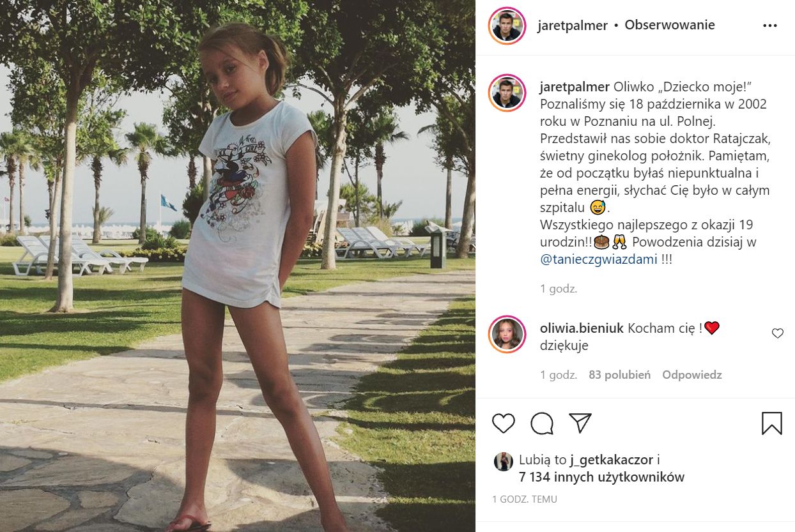The height and width of the screenshot is (532, 795).
Task: Reply to comment via Odpowiedz
Action: tap(692, 375)
